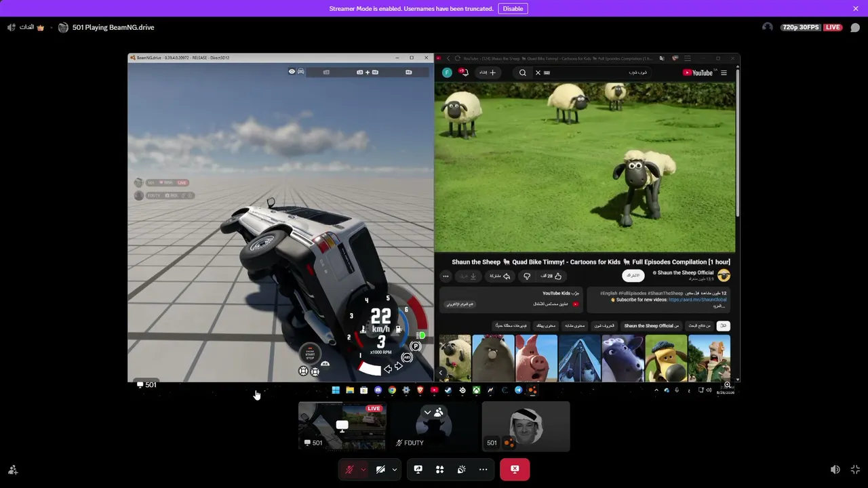868x488 pixels.
Task: Open the subscribe link in video description
Action: [698, 300]
